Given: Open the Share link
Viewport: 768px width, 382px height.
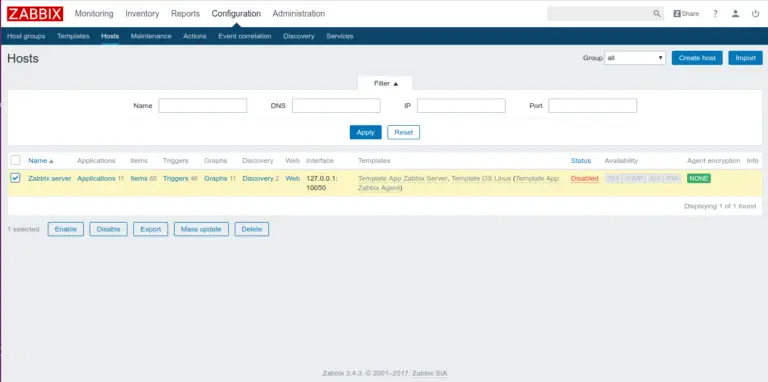Looking at the screenshot, I should tap(686, 14).
